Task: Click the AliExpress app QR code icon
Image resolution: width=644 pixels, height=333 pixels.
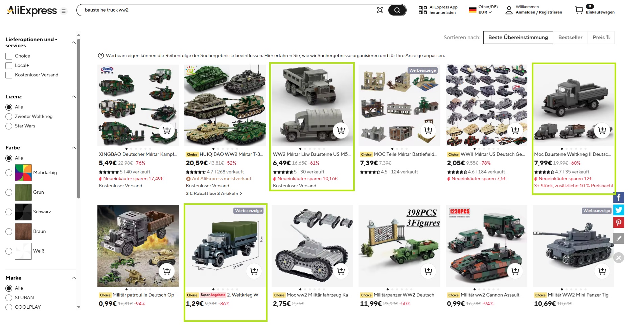Action: coord(423,10)
